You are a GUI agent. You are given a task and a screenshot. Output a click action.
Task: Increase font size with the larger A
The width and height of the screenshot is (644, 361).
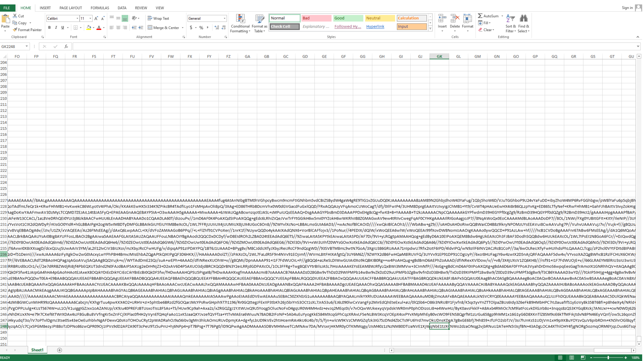click(x=96, y=18)
